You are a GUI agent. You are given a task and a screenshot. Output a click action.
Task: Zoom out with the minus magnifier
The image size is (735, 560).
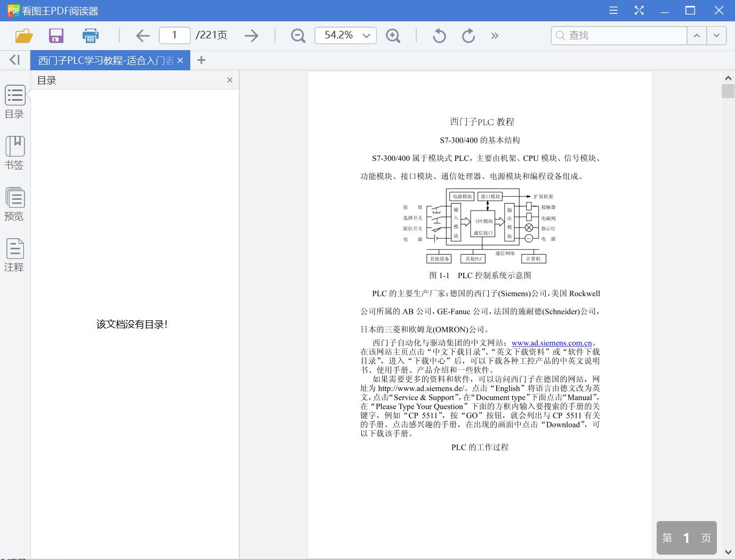click(x=298, y=36)
